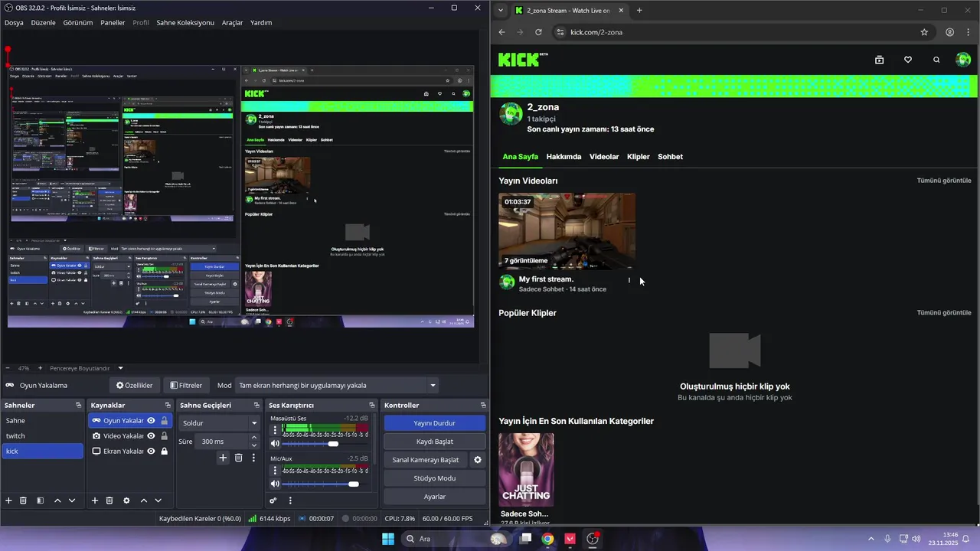
Task: Undock the Ses Karıştırıcı panel via its pop-out icon
Action: [x=372, y=405]
